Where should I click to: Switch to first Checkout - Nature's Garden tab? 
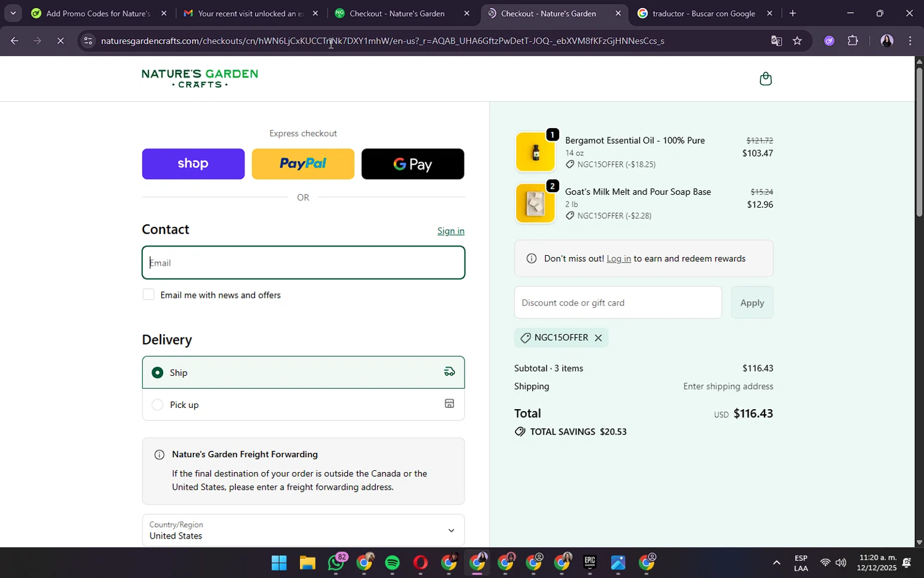pyautogui.click(x=402, y=14)
